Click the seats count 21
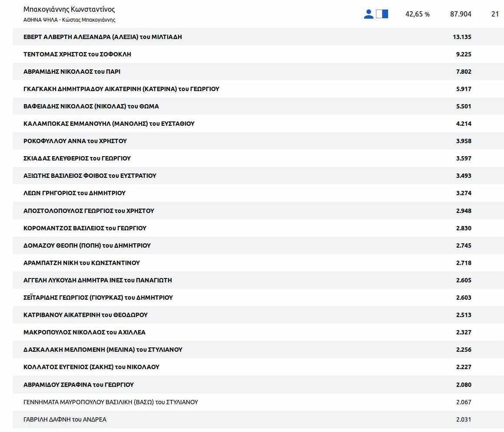 pyautogui.click(x=495, y=14)
